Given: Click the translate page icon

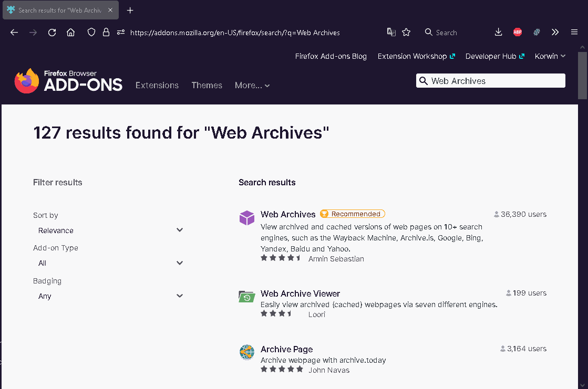Looking at the screenshot, I should [x=391, y=32].
